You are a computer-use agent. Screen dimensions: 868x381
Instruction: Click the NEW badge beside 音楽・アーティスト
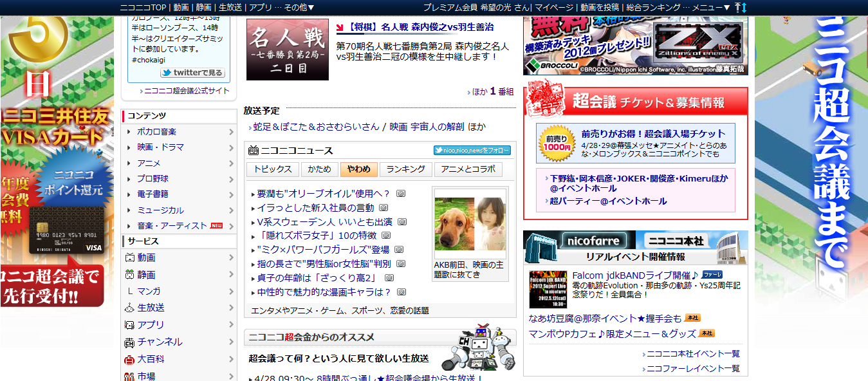click(x=216, y=226)
